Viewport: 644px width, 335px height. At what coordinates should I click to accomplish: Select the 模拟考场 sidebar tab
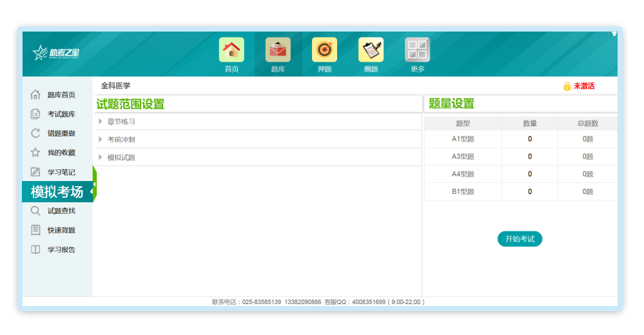point(57,191)
